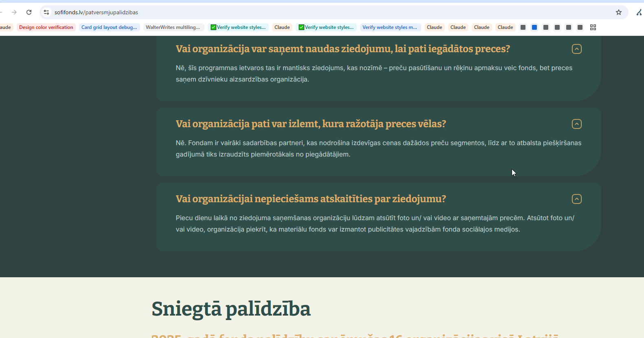Click the answer text starting "Piecu dienu laikā"

point(375,224)
